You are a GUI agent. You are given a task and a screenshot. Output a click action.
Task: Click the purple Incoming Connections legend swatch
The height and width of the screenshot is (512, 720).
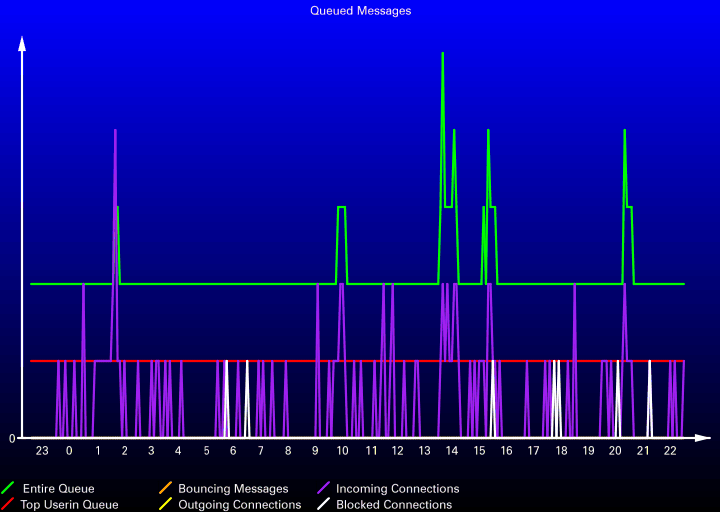point(324,489)
